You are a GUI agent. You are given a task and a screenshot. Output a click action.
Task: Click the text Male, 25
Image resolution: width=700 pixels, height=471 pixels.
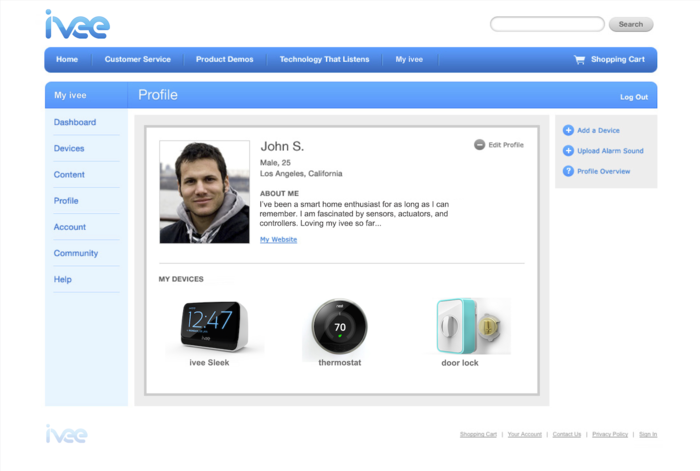tap(275, 163)
